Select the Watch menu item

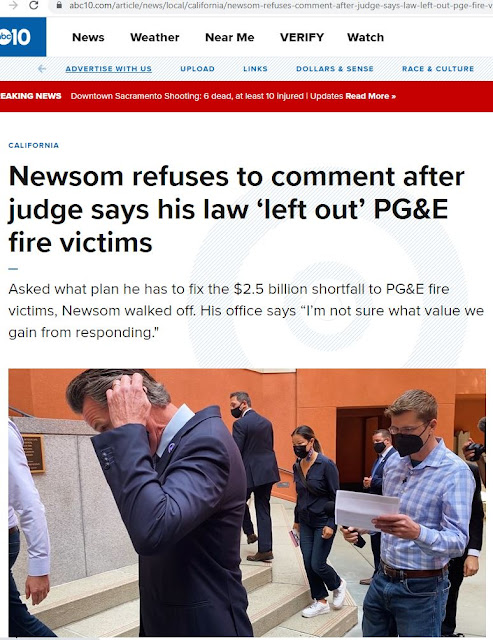(x=365, y=37)
